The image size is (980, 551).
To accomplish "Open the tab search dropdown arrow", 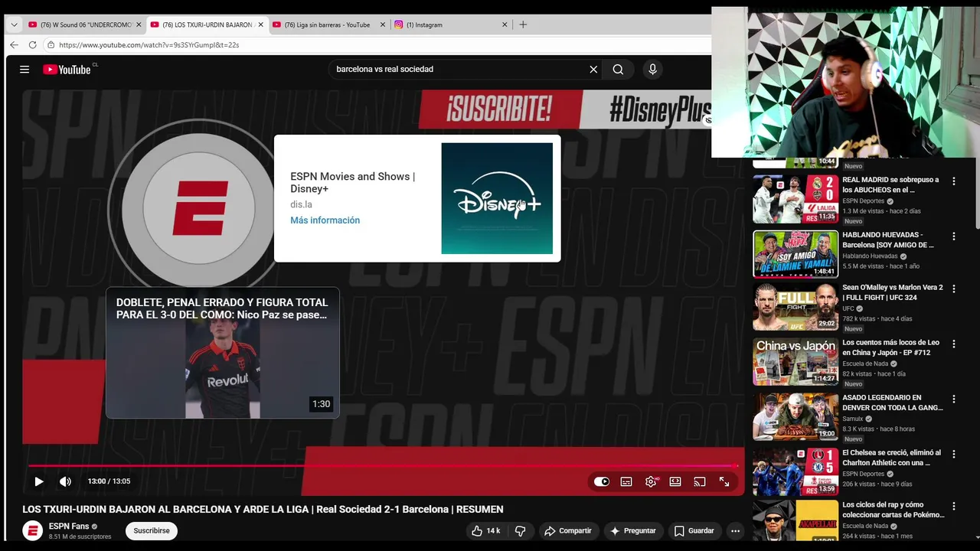I will click(x=14, y=24).
